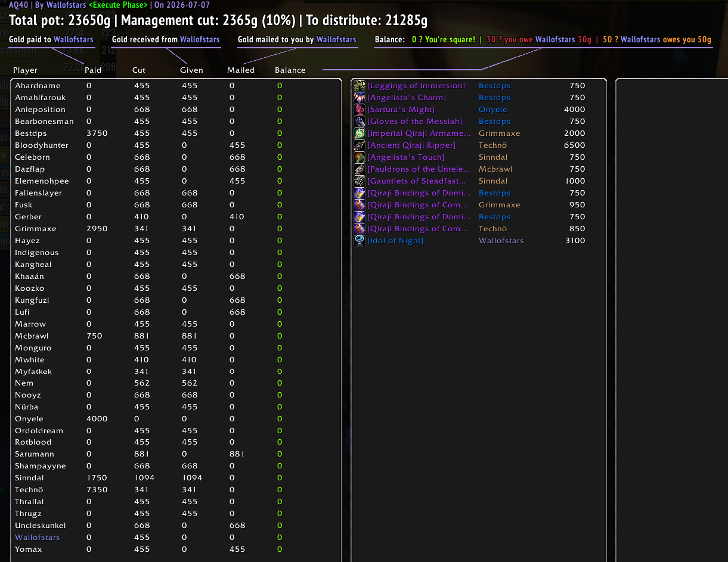Select the Sinndal player name in list
This screenshot has height=562, width=728.
point(29,478)
